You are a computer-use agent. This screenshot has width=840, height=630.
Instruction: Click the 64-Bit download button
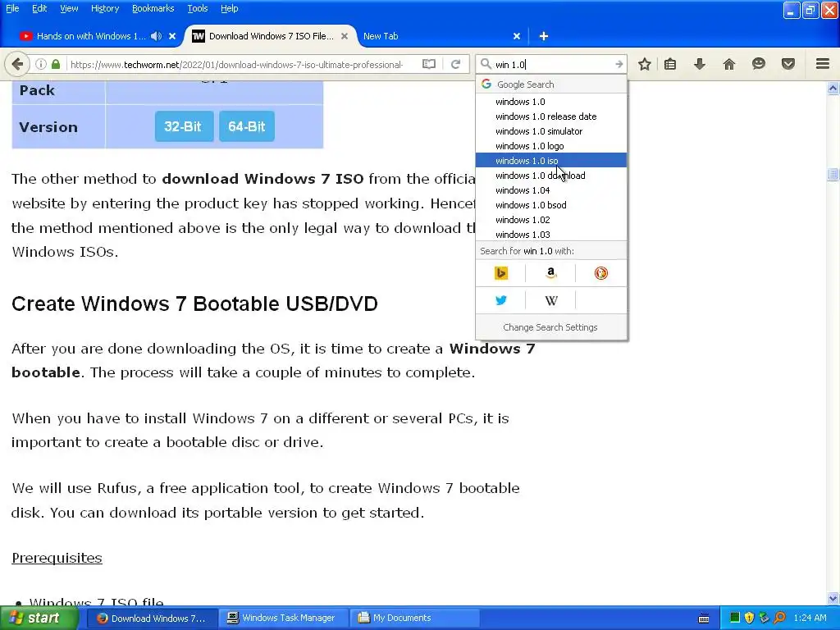[x=246, y=126]
